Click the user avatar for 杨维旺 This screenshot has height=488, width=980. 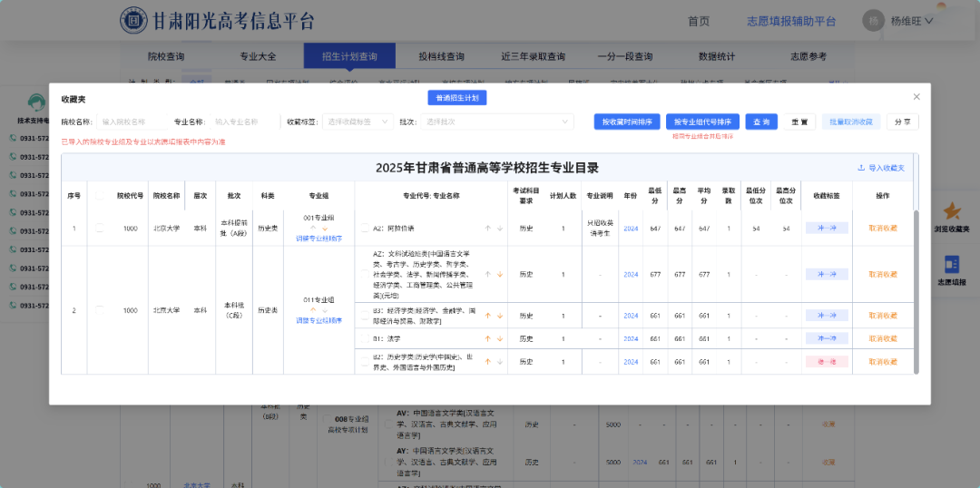coord(872,20)
